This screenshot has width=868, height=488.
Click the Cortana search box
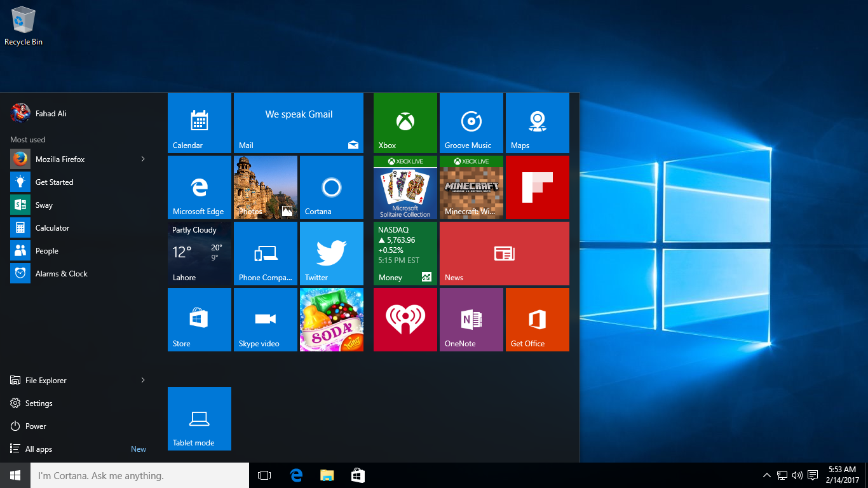[140, 475]
